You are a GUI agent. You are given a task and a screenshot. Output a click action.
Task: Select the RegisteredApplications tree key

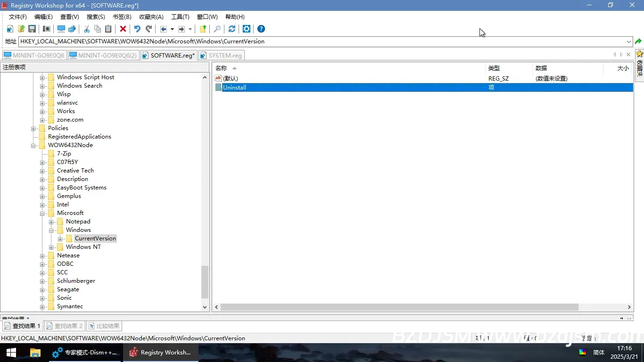pyautogui.click(x=79, y=137)
